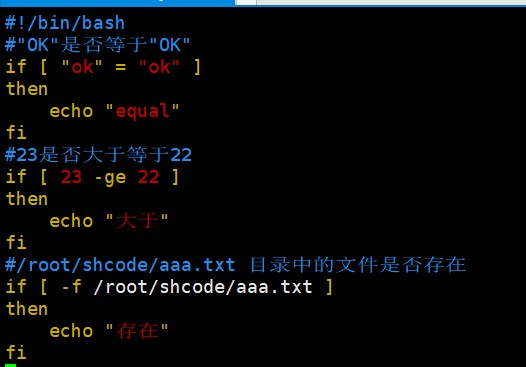This screenshot has width=526, height=367.
Task: Select the comment line #"OK"是否等于"OK"
Action: pos(98,45)
